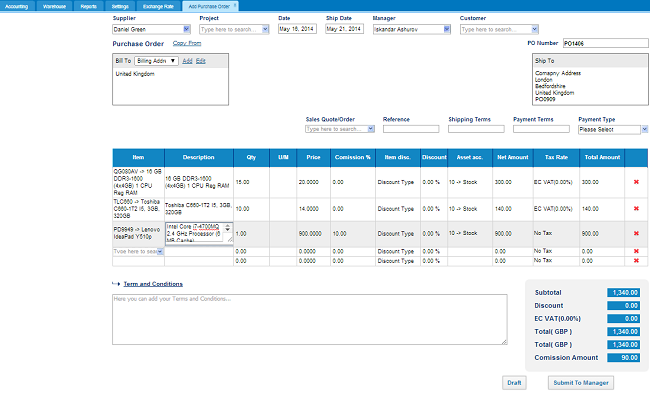Remove the first empty row with red X
Viewport: 650px width, 393px height.
click(x=636, y=251)
